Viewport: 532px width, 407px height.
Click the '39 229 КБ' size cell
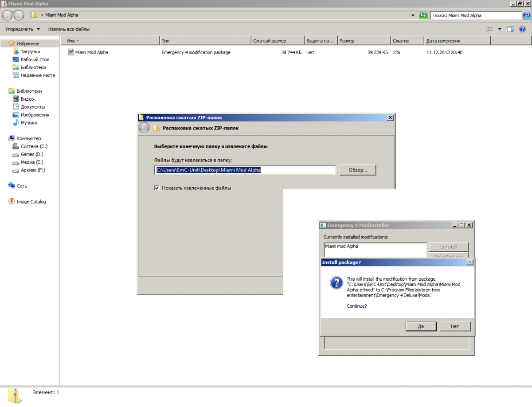click(378, 52)
